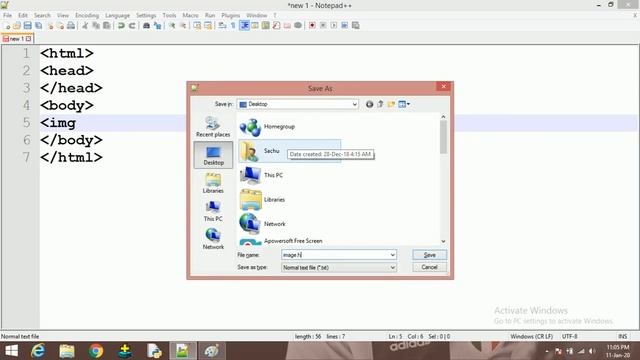Create a new folder in Save As dialog
The width and height of the screenshot is (640, 360).
click(391, 104)
